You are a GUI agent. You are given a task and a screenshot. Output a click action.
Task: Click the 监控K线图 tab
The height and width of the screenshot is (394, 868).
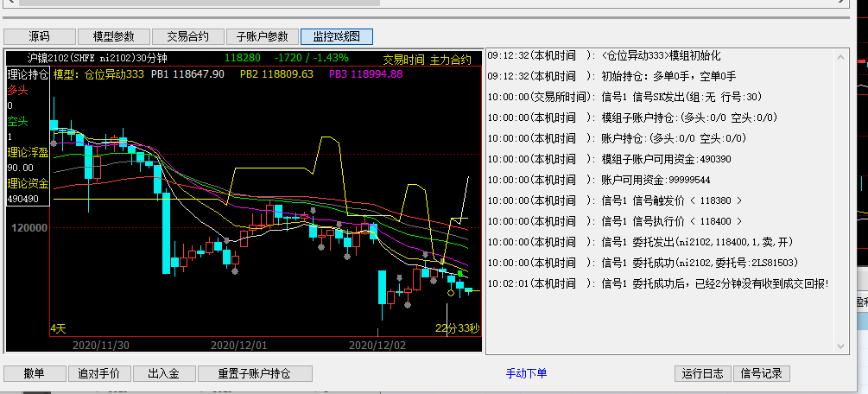coord(336,36)
